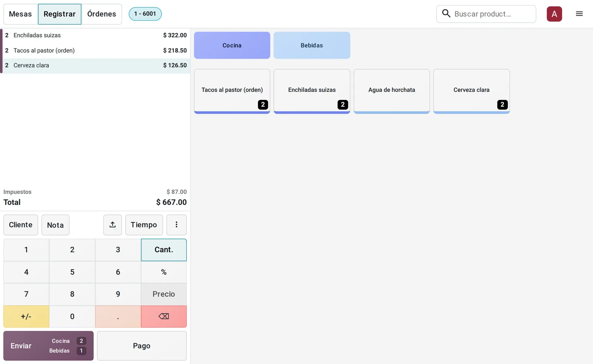This screenshot has height=364, width=593.
Task: Click the +/- sign key
Action: tap(26, 317)
